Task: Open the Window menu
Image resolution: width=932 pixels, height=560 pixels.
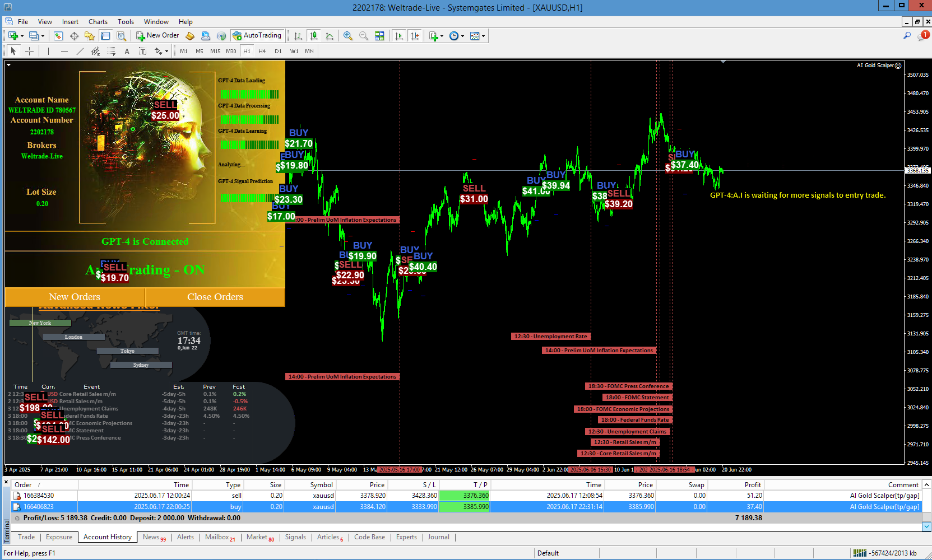Action: coord(156,22)
